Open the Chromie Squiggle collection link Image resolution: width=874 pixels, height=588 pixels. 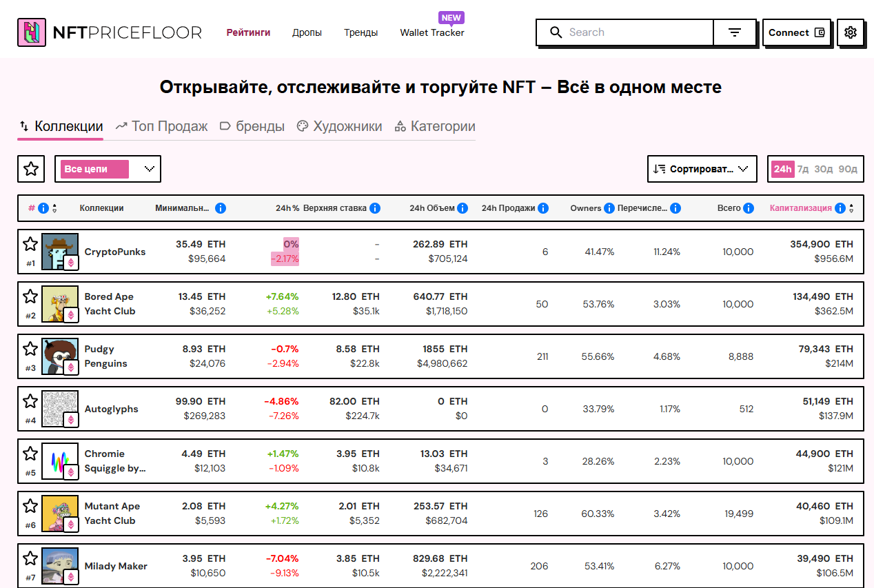tap(115, 461)
